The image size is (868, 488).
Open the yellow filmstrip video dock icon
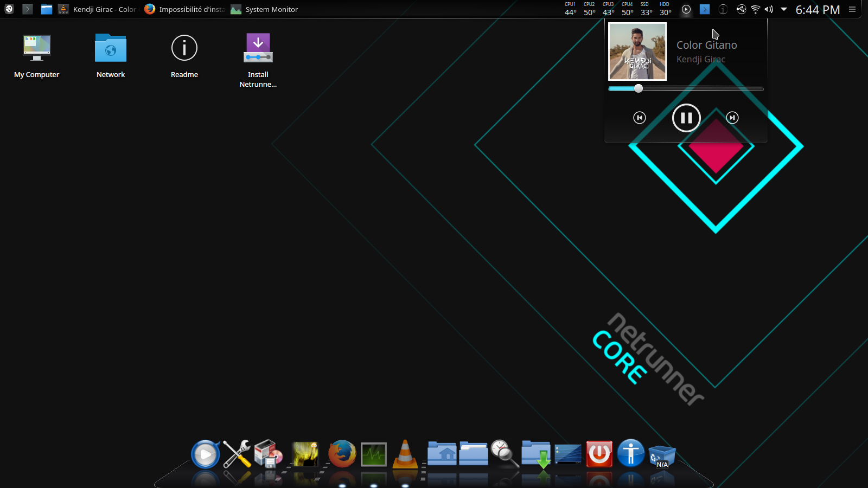(305, 454)
